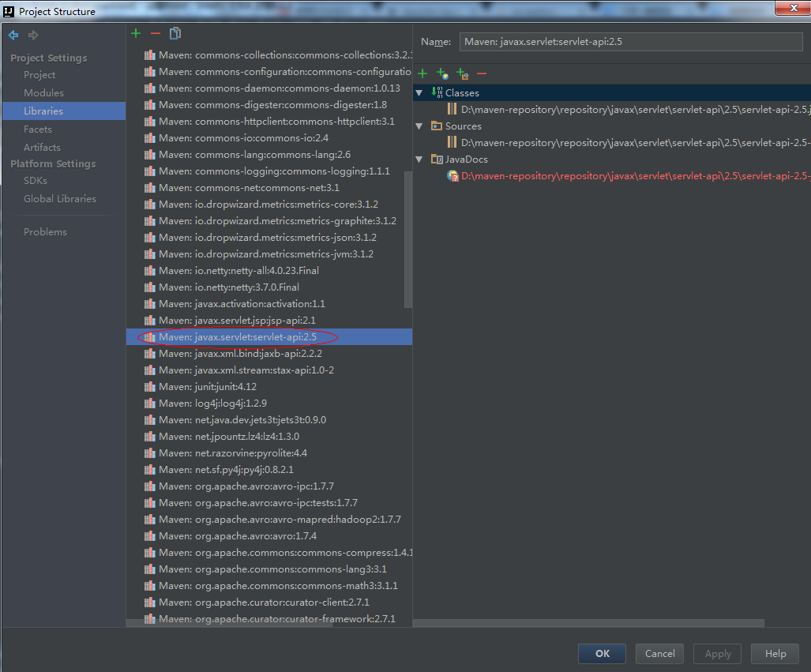
Task: Click the OK button
Action: (x=602, y=654)
